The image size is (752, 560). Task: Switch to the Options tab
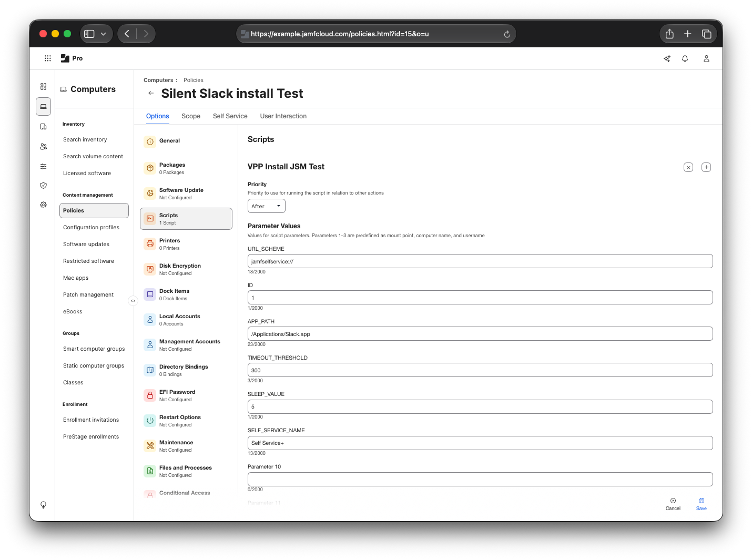tap(157, 116)
